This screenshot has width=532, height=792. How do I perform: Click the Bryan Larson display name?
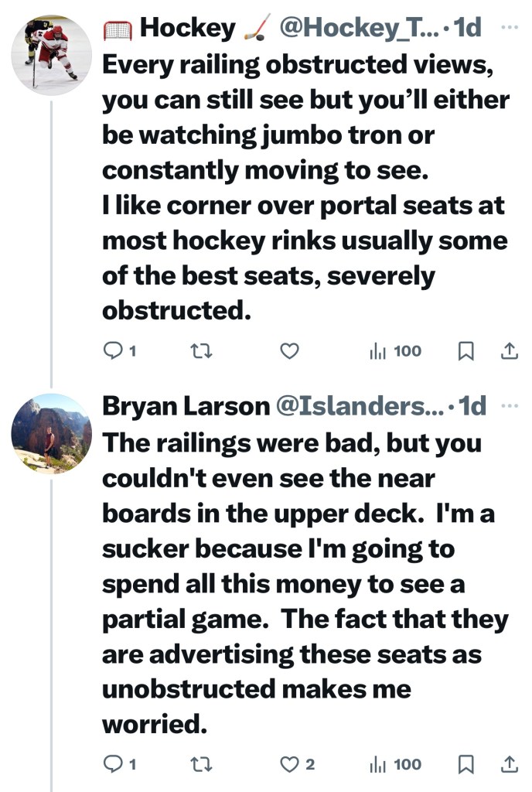[x=184, y=406]
